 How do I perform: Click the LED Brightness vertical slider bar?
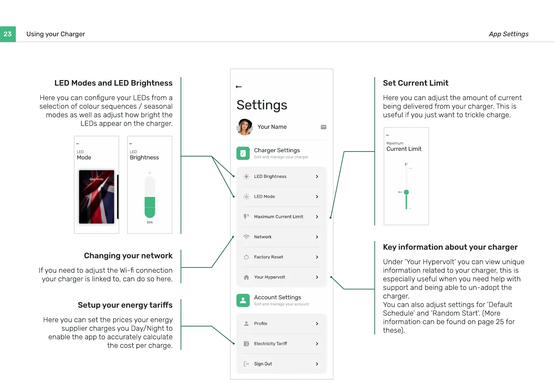[150, 198]
